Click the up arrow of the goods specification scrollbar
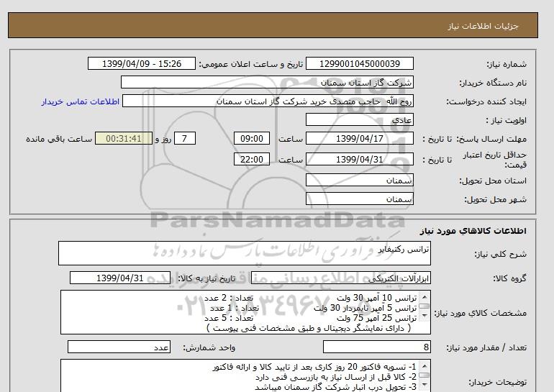This screenshot has height=392, width=554. (x=424, y=297)
